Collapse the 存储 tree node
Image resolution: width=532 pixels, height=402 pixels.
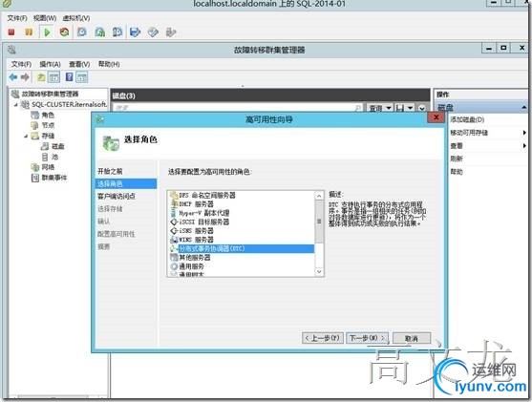(x=26, y=136)
